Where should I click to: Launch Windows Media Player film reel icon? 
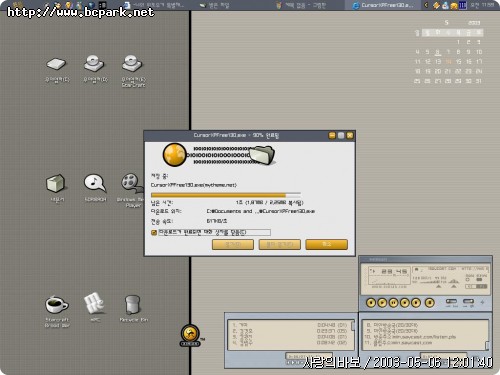click(132, 183)
